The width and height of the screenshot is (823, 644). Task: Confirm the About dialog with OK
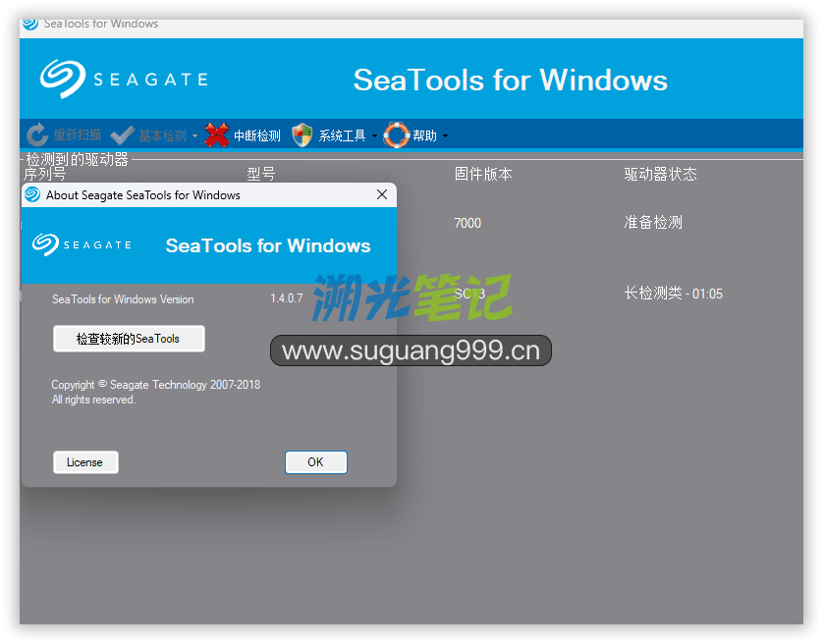[x=316, y=461]
